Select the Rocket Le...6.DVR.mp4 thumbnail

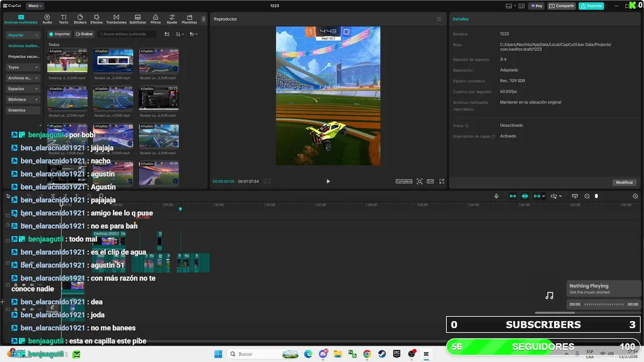click(158, 98)
